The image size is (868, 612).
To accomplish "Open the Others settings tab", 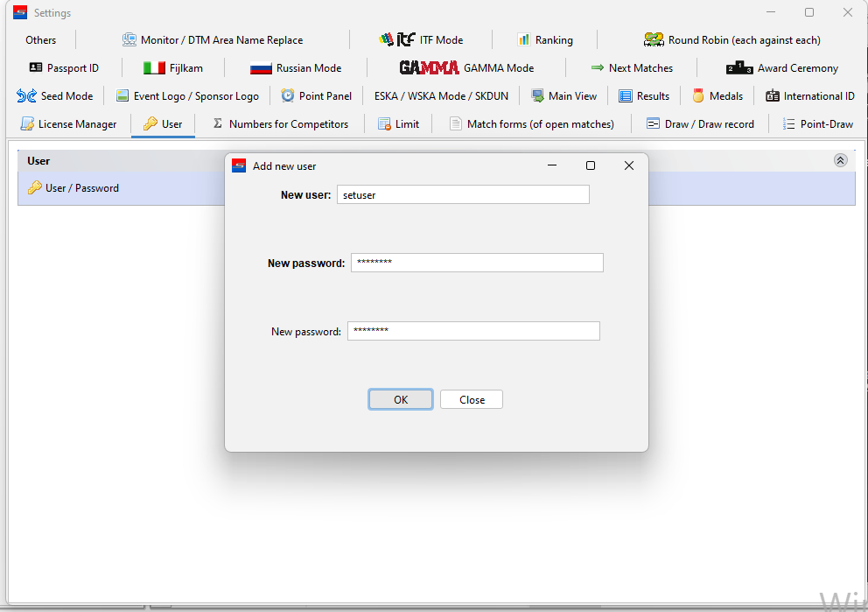I will 40,40.
